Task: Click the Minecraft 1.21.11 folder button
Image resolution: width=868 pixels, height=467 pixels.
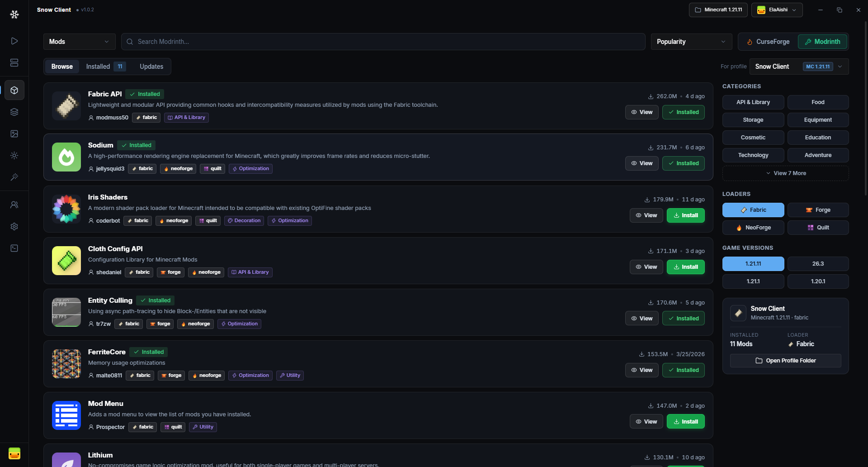Action: point(718,10)
